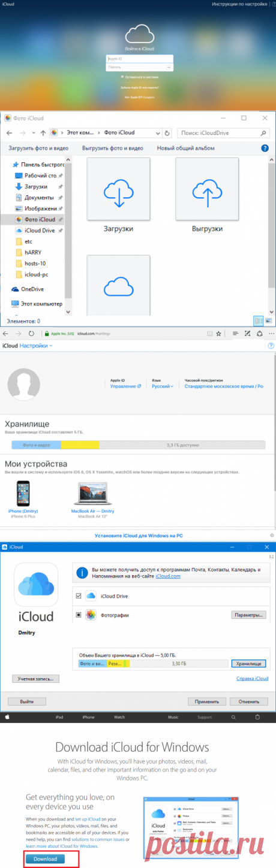The height and width of the screenshot is (868, 276).
Task: Open the Music tab in the Apple navigation
Action: coord(173,717)
